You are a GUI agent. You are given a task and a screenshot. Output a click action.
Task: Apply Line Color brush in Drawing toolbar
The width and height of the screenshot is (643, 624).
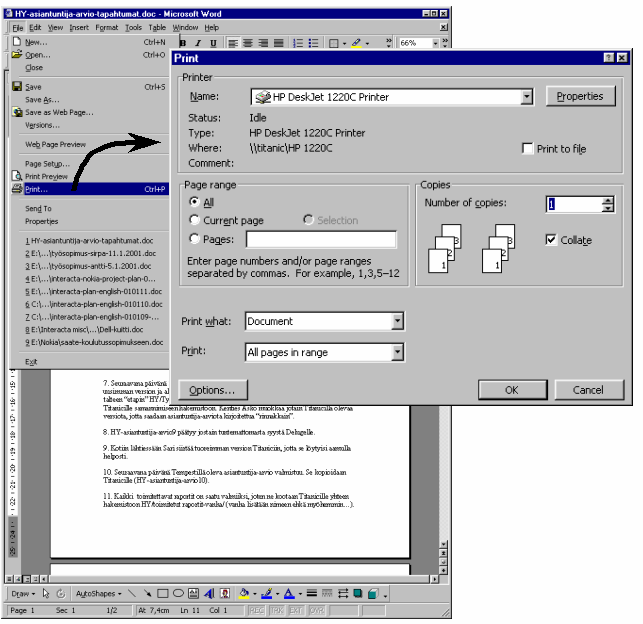[267, 593]
